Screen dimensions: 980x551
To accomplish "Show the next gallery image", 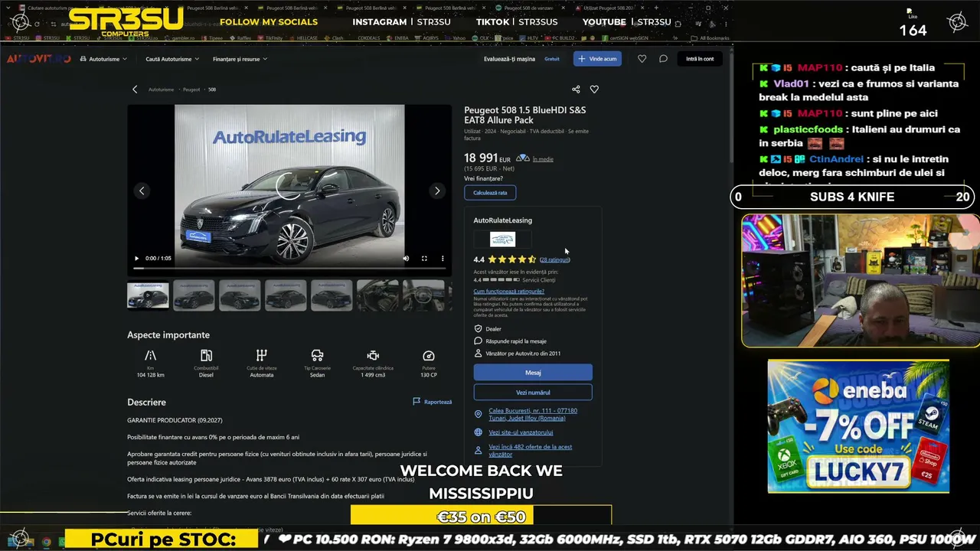I will click(437, 191).
